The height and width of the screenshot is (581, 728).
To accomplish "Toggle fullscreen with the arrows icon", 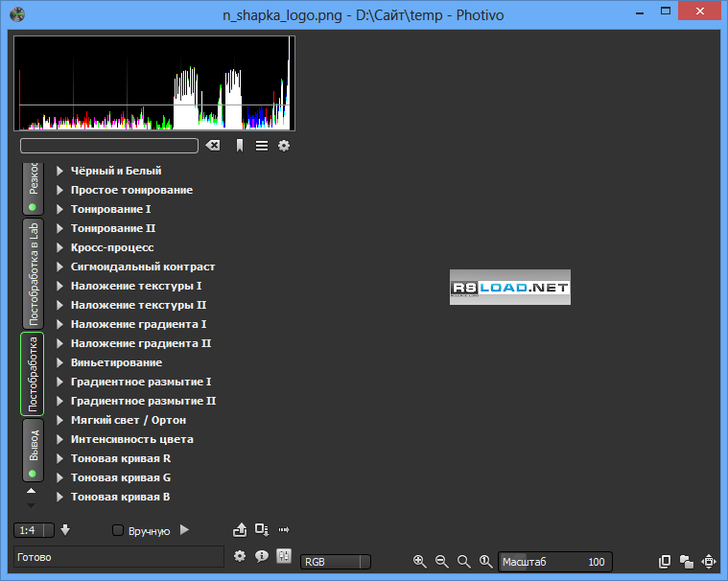I will [x=709, y=562].
